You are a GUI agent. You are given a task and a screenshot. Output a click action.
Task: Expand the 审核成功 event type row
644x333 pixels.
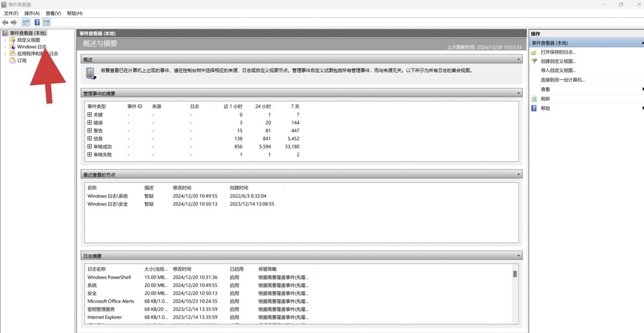(x=89, y=146)
